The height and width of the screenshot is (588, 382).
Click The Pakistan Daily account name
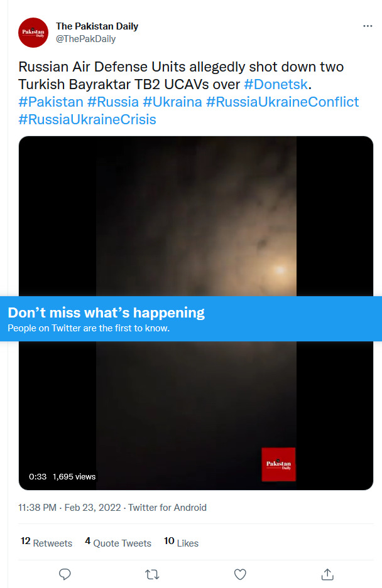coord(97,26)
